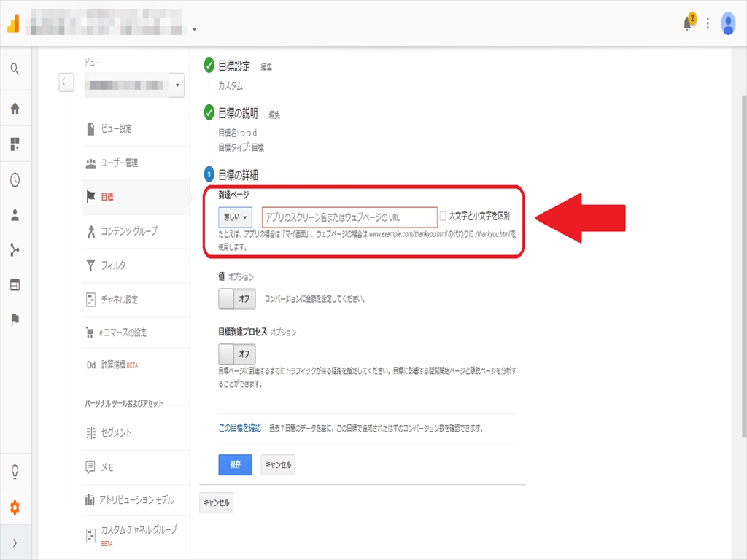Click the notification bell icon

pos(687,24)
